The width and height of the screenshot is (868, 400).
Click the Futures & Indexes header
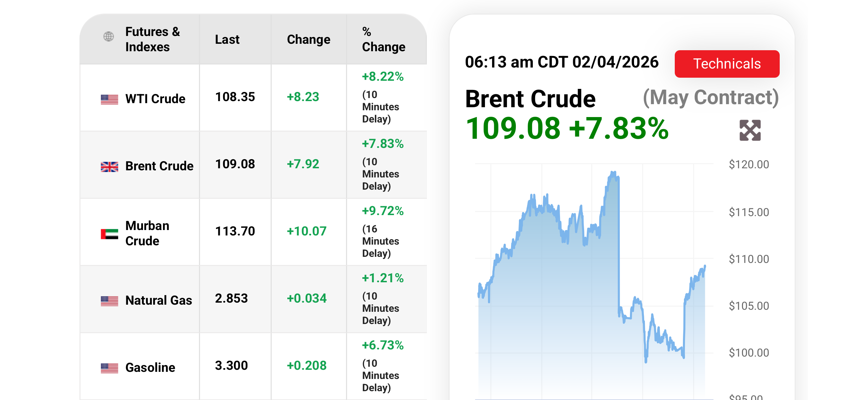click(x=152, y=39)
